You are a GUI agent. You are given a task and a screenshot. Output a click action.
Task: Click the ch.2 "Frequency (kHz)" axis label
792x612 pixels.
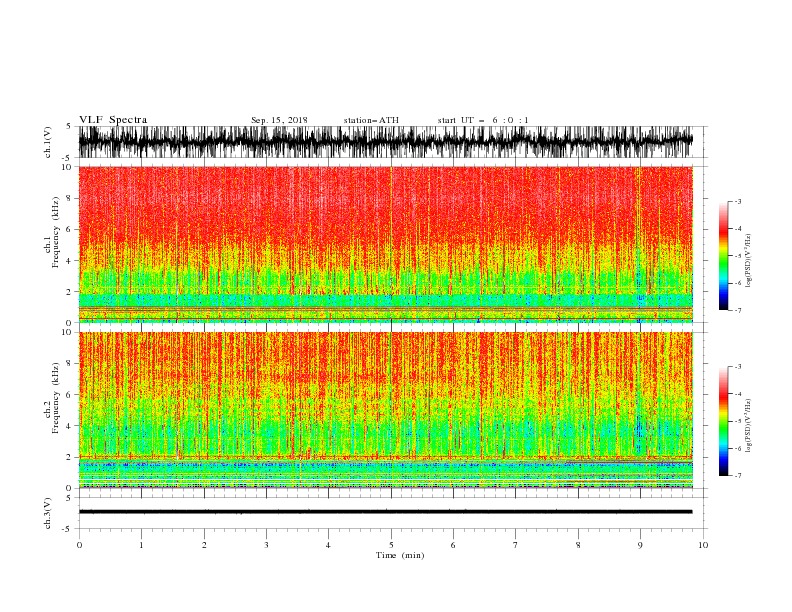click(x=56, y=397)
